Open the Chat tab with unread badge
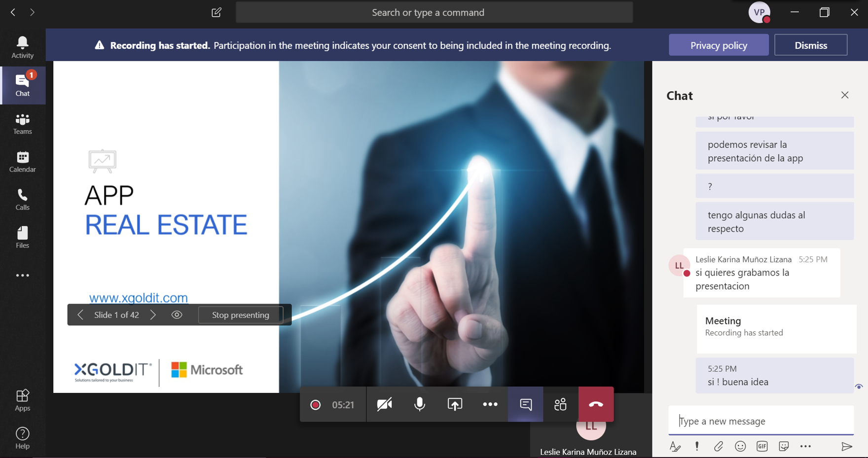Screen dimensions: 868x458 pos(23,85)
